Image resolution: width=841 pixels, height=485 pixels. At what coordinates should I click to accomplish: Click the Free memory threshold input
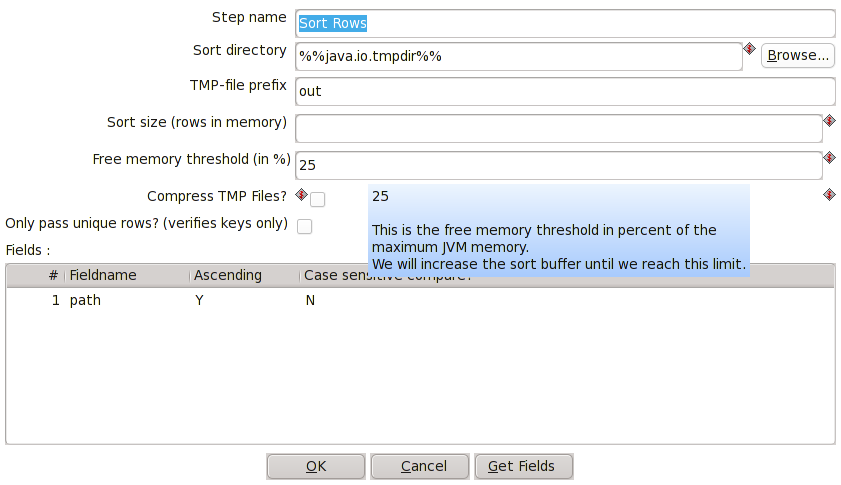[x=559, y=165]
